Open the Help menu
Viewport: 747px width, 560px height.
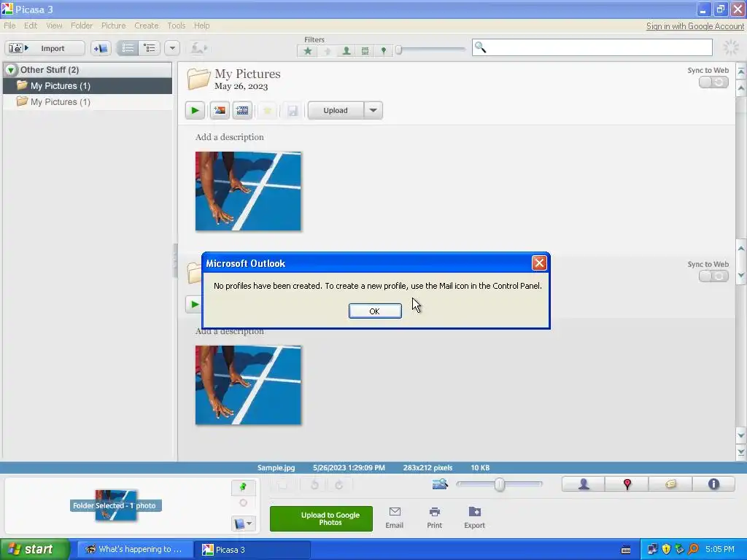[x=201, y=26]
